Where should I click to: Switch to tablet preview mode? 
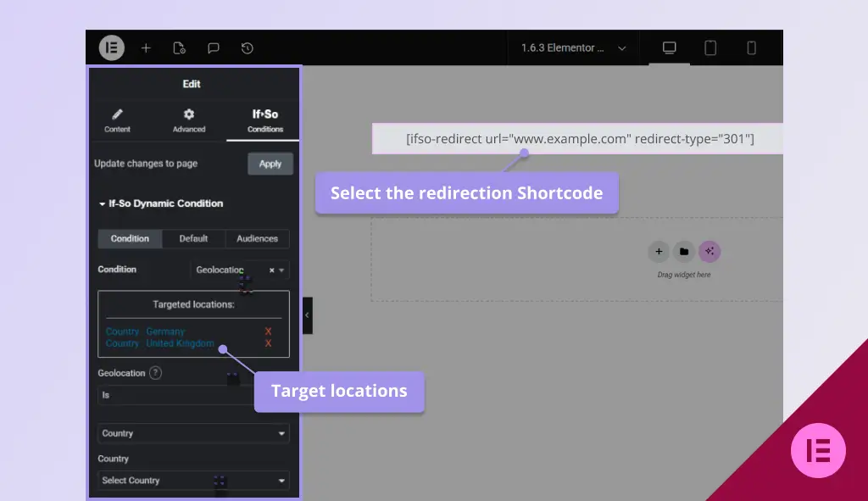pyautogui.click(x=710, y=47)
